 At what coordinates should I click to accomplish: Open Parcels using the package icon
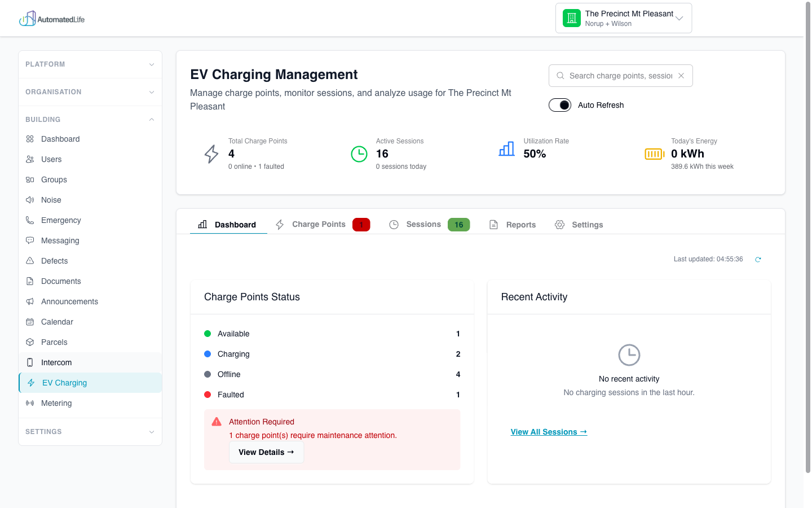(30, 342)
